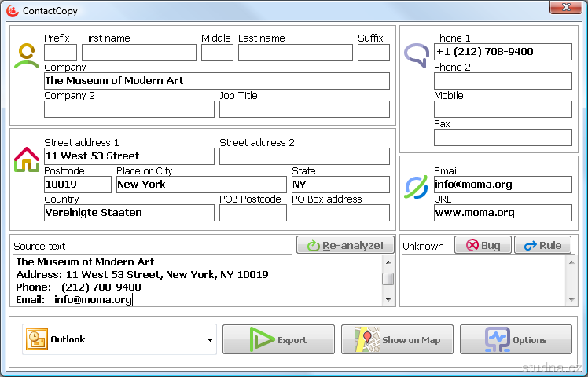Click into the First name field
588x377 pixels.
(x=139, y=53)
